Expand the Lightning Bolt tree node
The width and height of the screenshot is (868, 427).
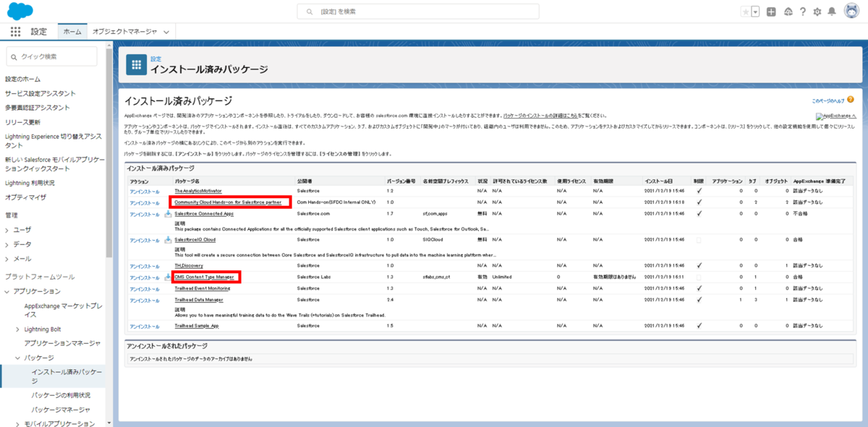coord(18,329)
